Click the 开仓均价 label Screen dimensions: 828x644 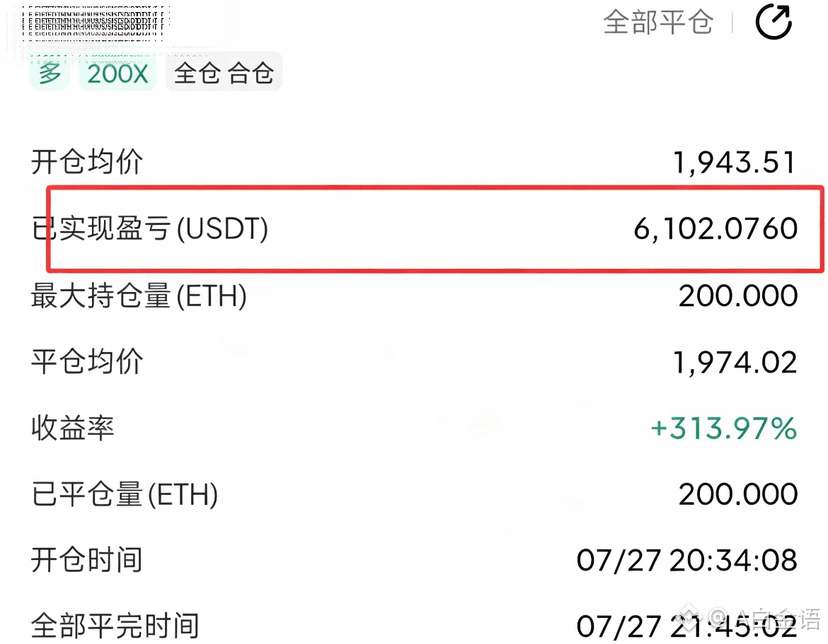tap(87, 162)
